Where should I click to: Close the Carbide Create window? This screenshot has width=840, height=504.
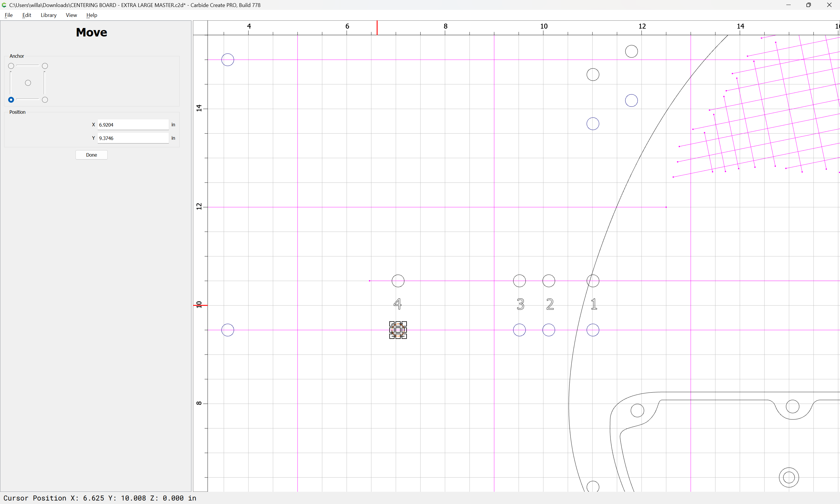coord(829,5)
